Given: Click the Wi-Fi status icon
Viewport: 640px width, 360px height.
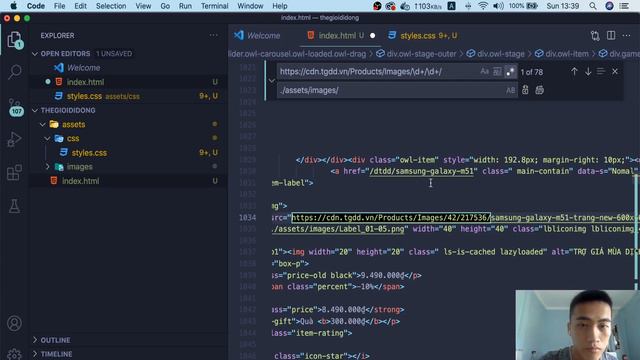Looking at the screenshot, I should coord(483,6).
